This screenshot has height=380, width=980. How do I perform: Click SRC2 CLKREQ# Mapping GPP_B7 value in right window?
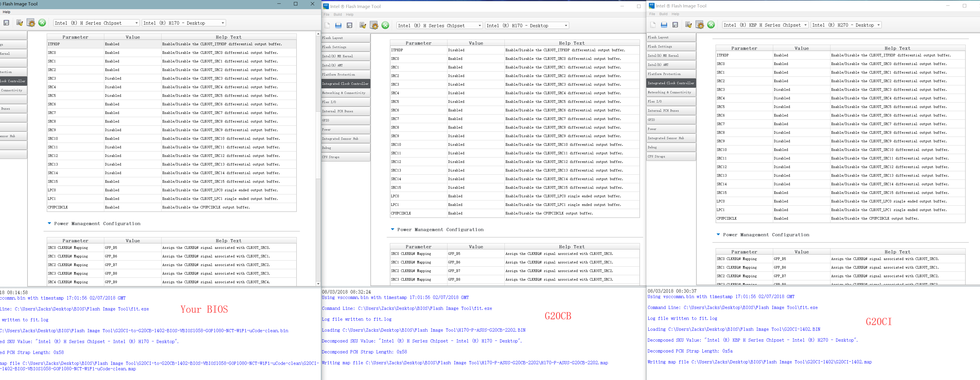click(801, 276)
